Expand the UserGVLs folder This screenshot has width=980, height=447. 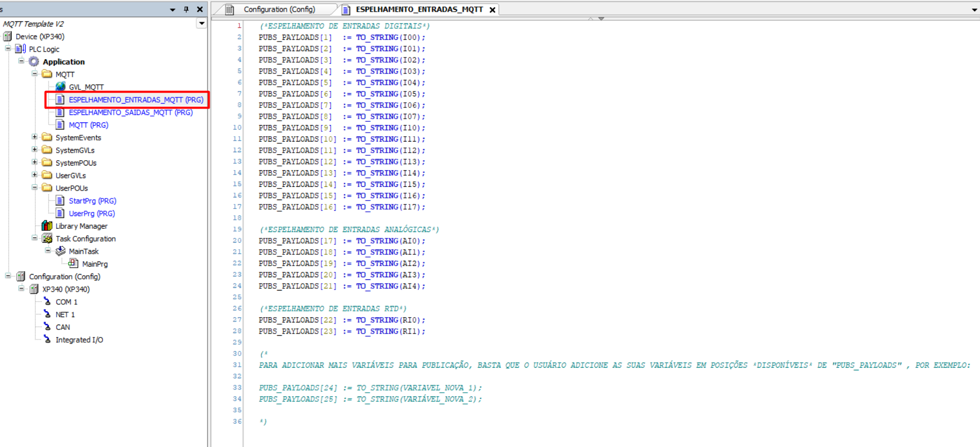click(x=35, y=175)
